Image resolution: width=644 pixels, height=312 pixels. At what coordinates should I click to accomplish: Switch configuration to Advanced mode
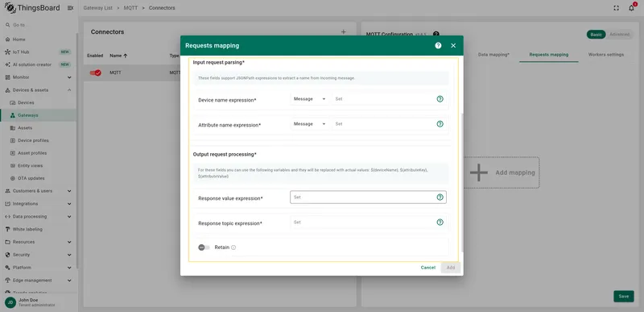(619, 35)
